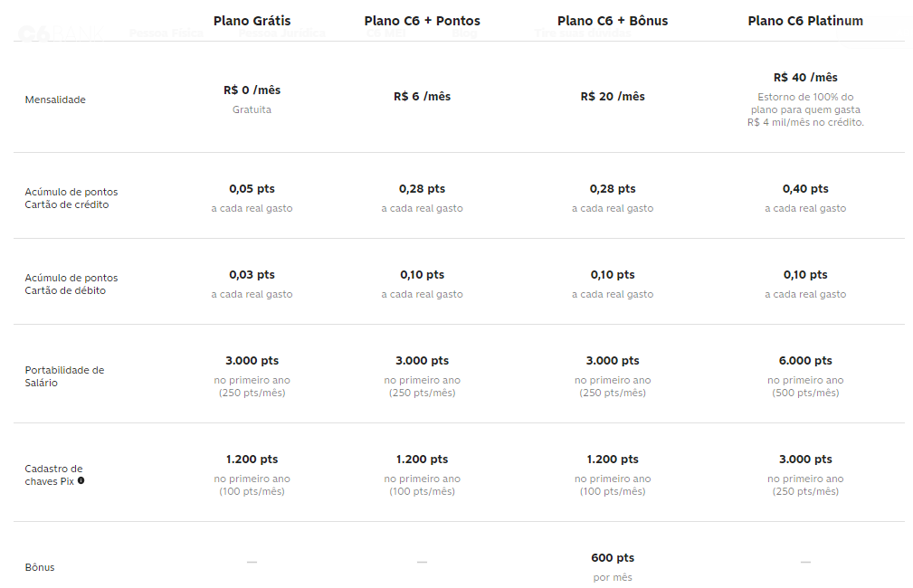Click the info icon beside Cadastro de chaves Pix
The height and width of the screenshot is (588, 913).
coord(81,481)
